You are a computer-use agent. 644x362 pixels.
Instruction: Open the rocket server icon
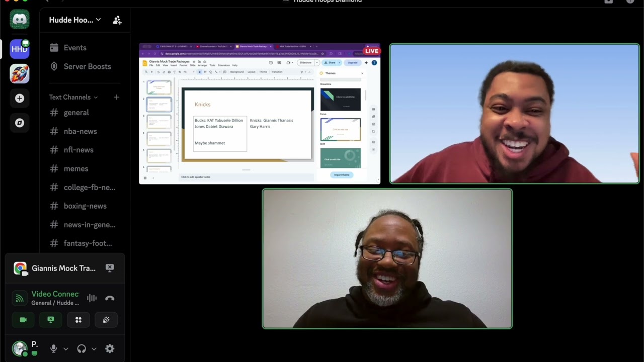pos(20,74)
